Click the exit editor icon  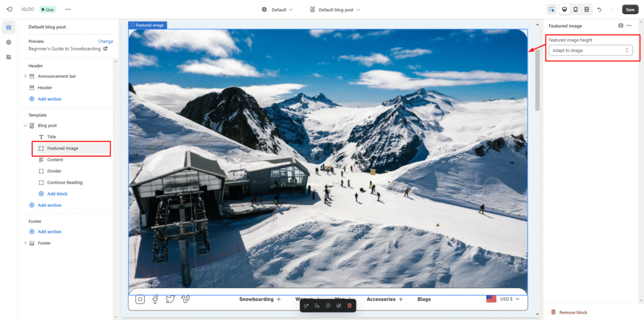point(9,9)
